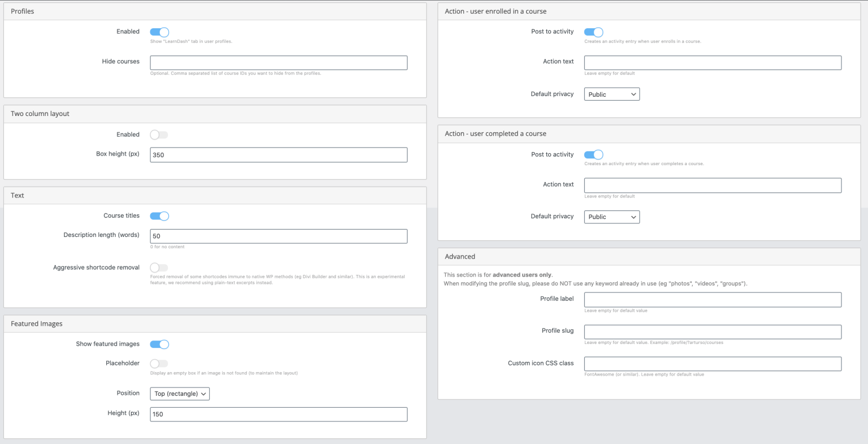868x444 pixels.
Task: Disable Post to activity for course enrollment
Action: pyautogui.click(x=593, y=32)
